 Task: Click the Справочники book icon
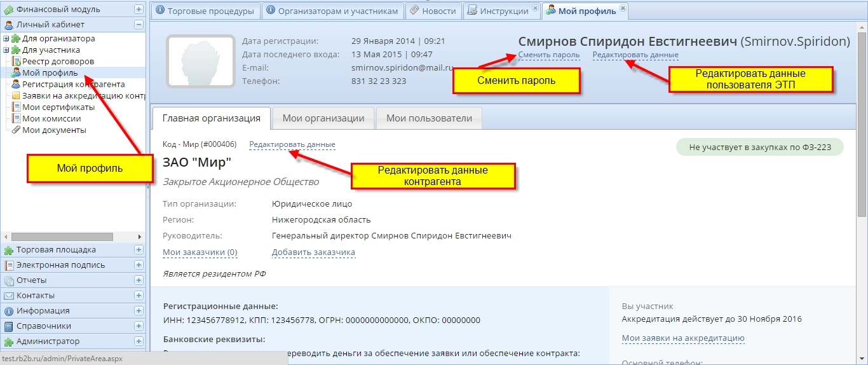point(9,326)
